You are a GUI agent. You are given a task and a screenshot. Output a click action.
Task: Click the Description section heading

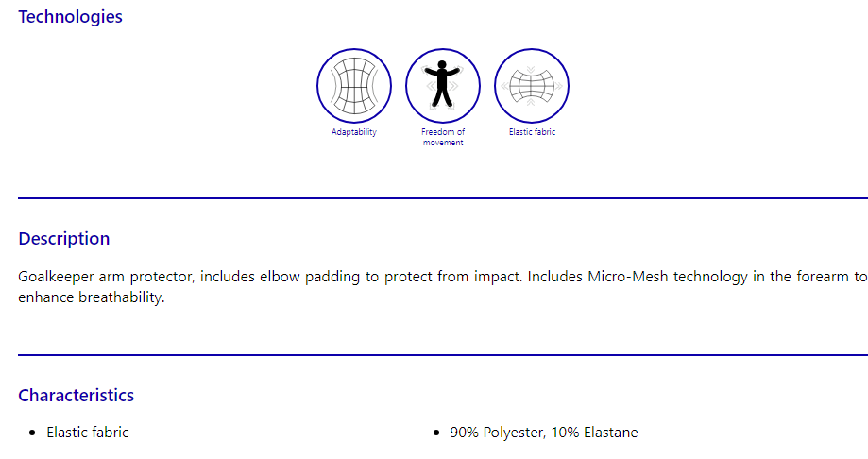point(64,238)
